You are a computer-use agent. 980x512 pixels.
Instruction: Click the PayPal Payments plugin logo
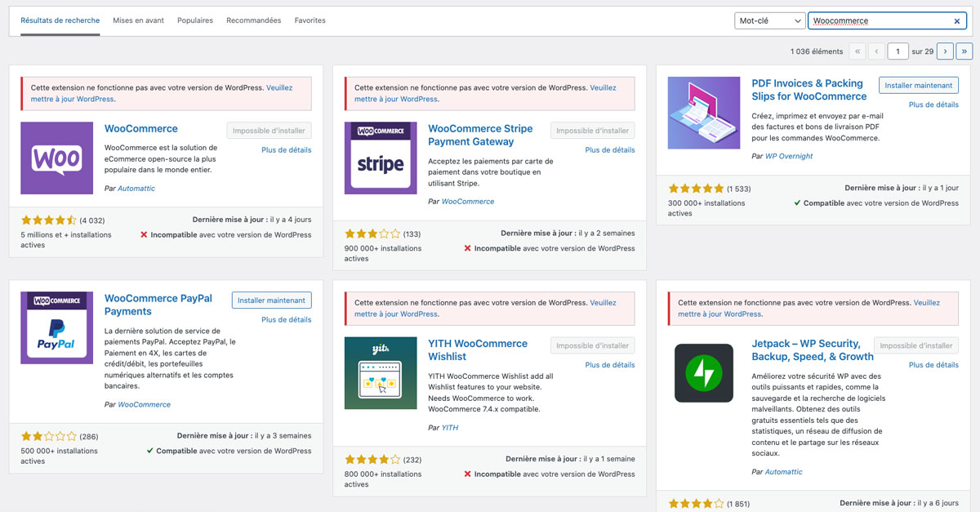(x=56, y=327)
